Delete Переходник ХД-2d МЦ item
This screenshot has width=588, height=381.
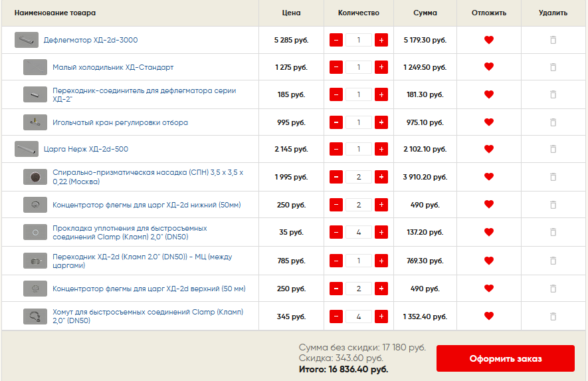point(553,261)
